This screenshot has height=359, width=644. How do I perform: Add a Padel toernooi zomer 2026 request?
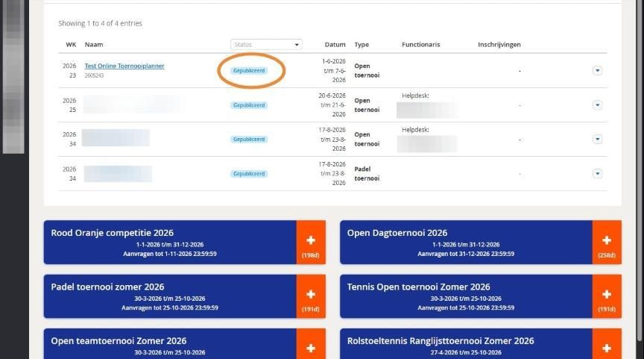click(311, 294)
